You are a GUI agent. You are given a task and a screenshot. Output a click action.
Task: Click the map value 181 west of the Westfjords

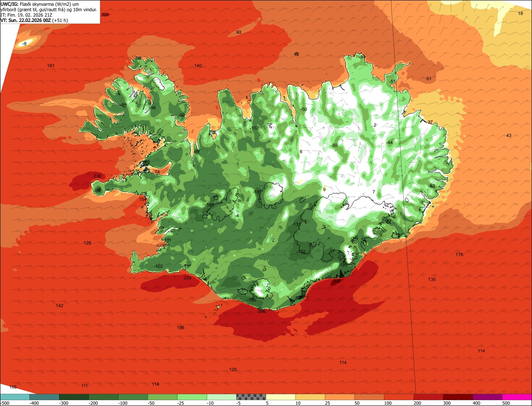point(51,66)
